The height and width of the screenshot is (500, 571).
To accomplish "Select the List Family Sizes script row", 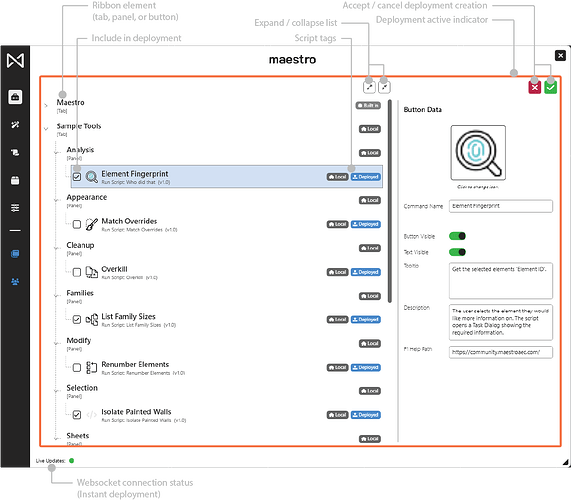I will (x=227, y=319).
